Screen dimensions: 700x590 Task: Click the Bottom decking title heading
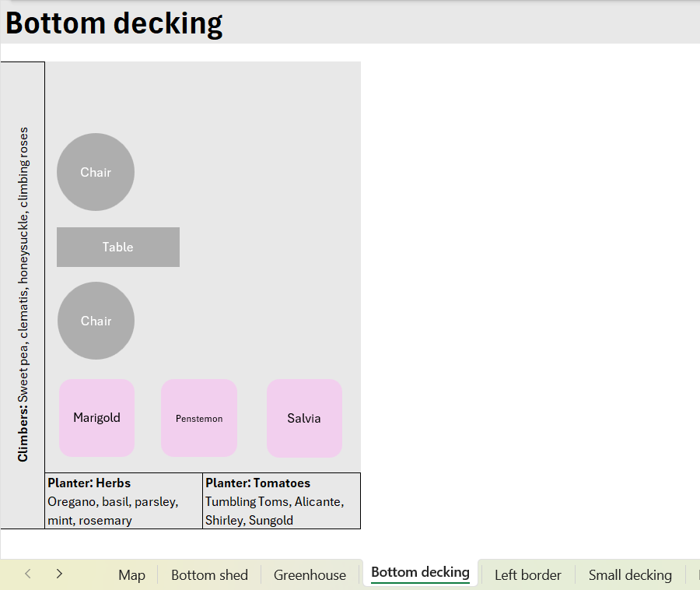pos(114,23)
